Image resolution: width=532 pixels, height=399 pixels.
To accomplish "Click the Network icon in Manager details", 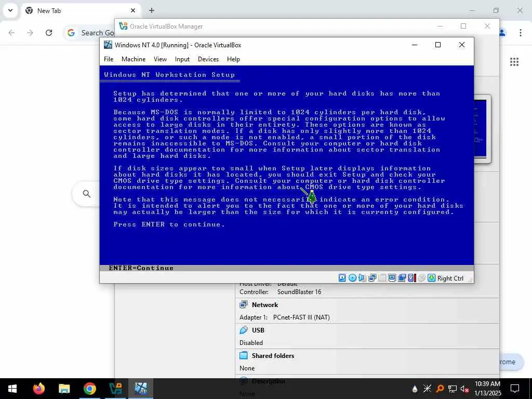I will tap(243, 304).
